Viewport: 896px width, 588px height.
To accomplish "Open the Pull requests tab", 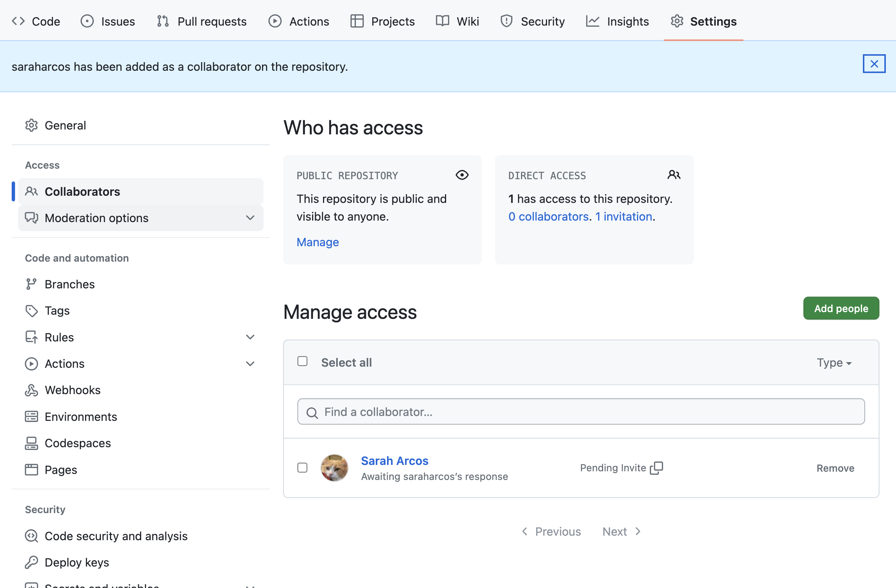I will click(x=202, y=21).
